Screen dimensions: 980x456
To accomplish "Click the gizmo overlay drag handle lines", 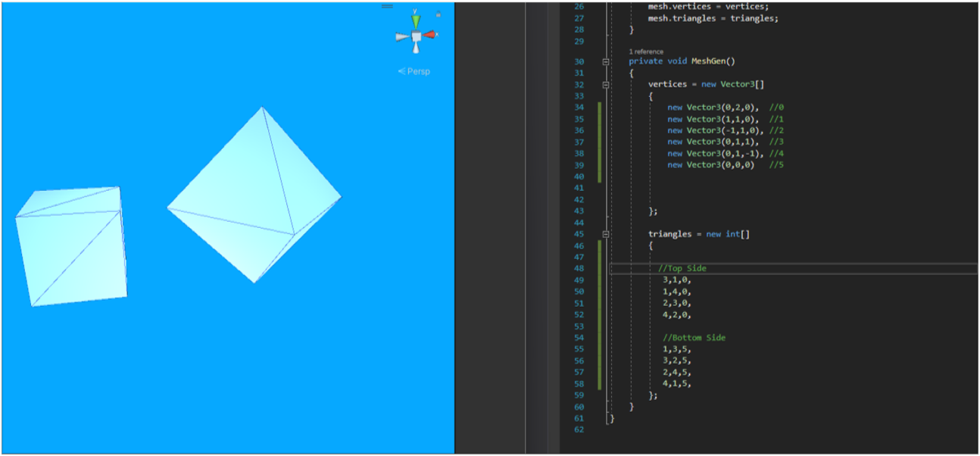I will click(387, 6).
